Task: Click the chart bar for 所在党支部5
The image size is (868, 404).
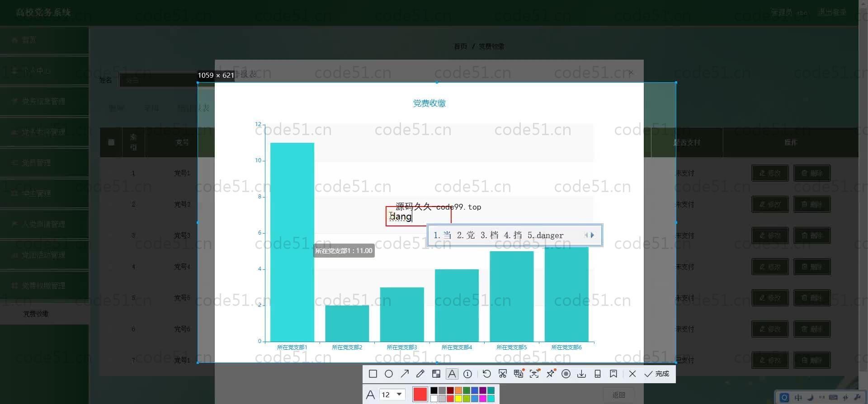Action: (x=512, y=296)
